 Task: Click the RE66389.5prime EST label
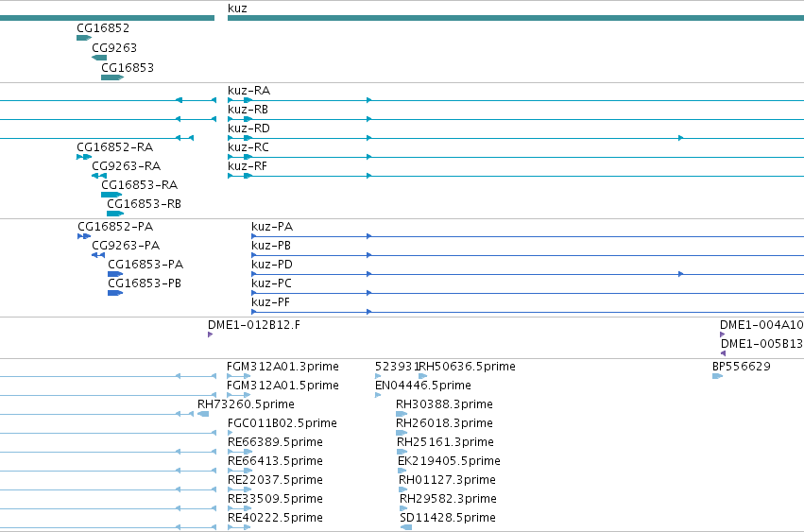(275, 442)
